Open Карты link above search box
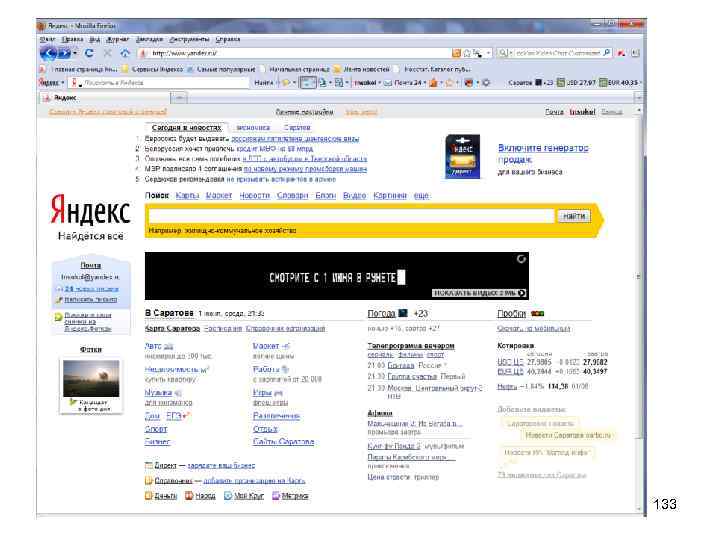 pyautogui.click(x=187, y=196)
